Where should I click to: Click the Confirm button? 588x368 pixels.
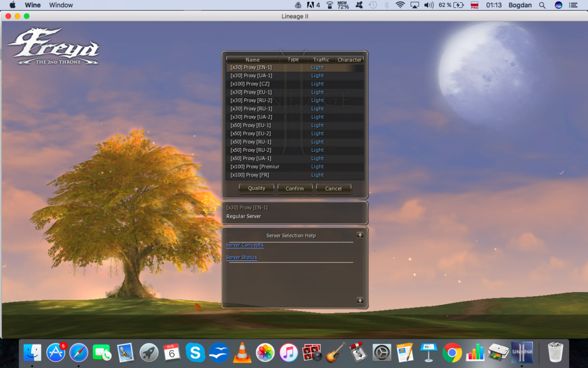click(295, 188)
